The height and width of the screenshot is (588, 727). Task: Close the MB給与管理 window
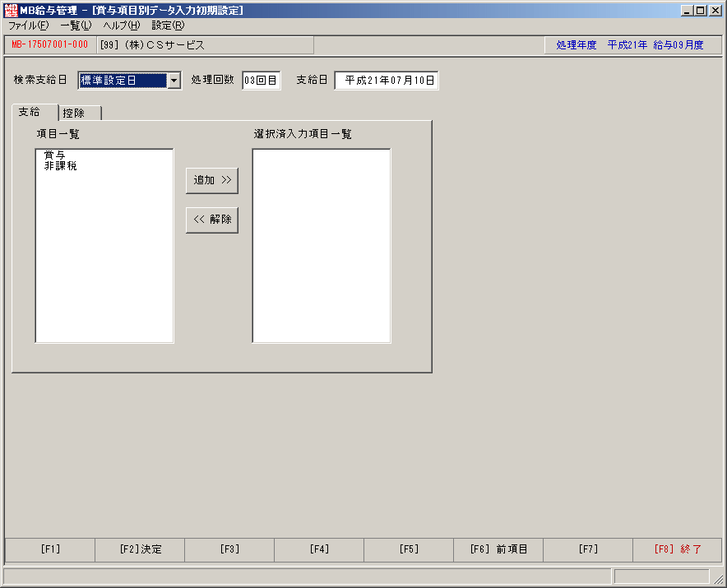[715, 10]
